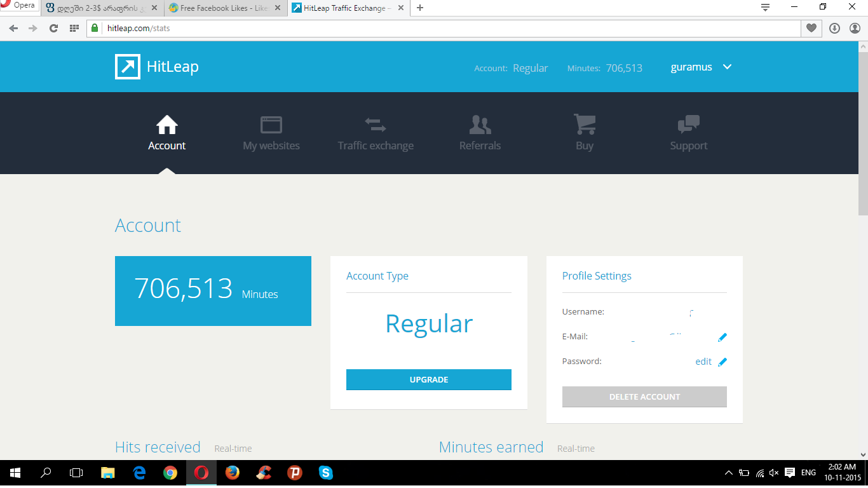Open the Support chat section

tap(689, 133)
